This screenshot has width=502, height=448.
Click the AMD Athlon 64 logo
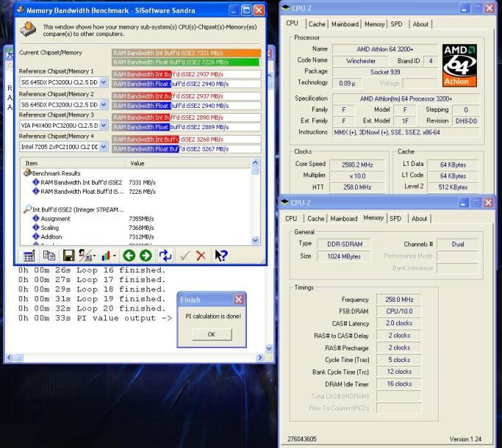point(459,65)
